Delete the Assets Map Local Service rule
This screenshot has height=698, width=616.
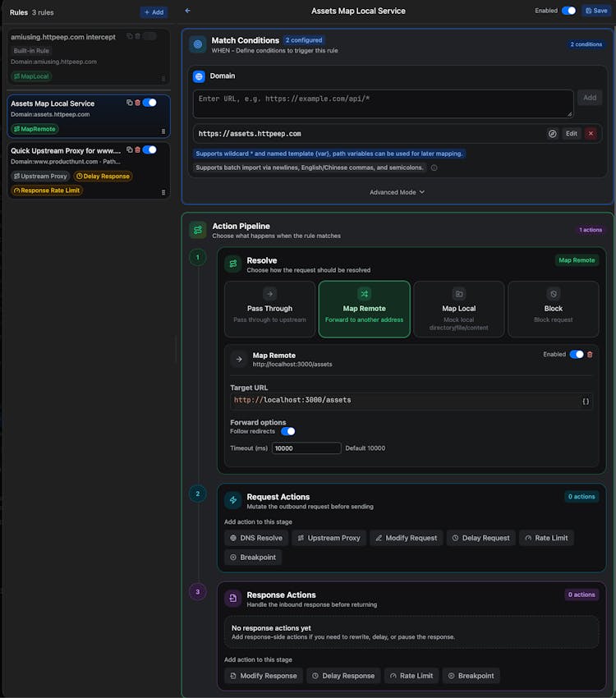pos(138,103)
